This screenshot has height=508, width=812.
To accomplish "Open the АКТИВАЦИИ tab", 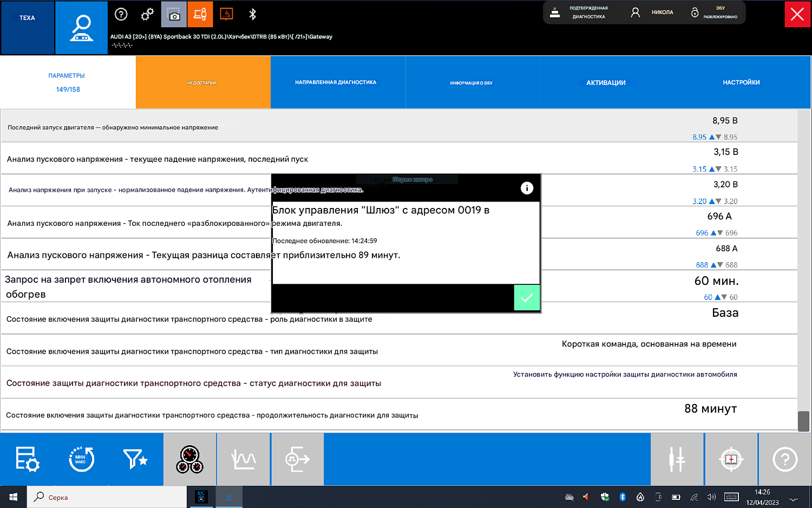I will point(606,83).
